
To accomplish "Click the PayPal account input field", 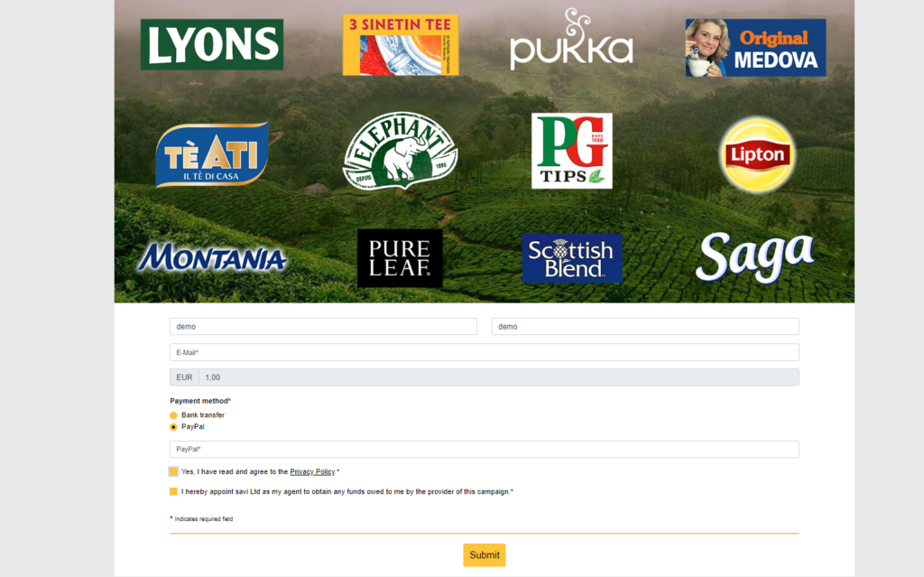I will pos(485,449).
